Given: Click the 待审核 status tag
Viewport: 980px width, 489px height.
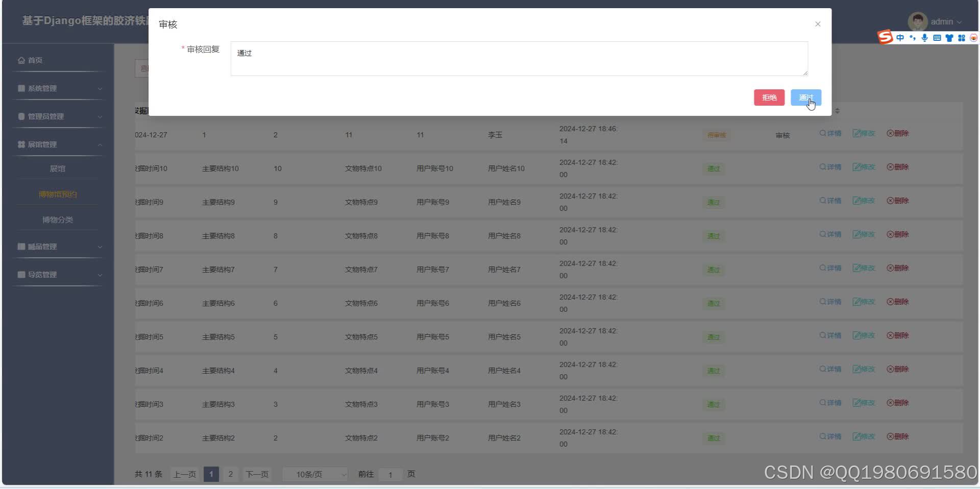Looking at the screenshot, I should click(717, 135).
